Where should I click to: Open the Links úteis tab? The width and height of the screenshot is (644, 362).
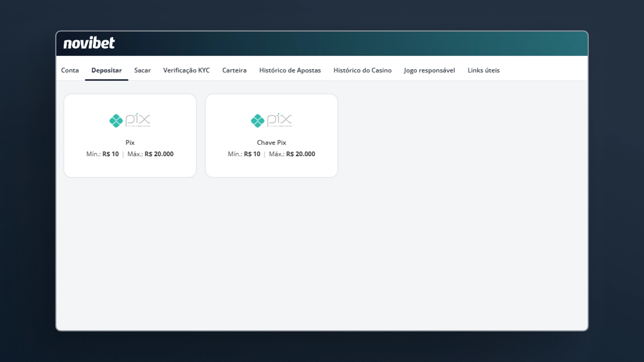tap(484, 70)
